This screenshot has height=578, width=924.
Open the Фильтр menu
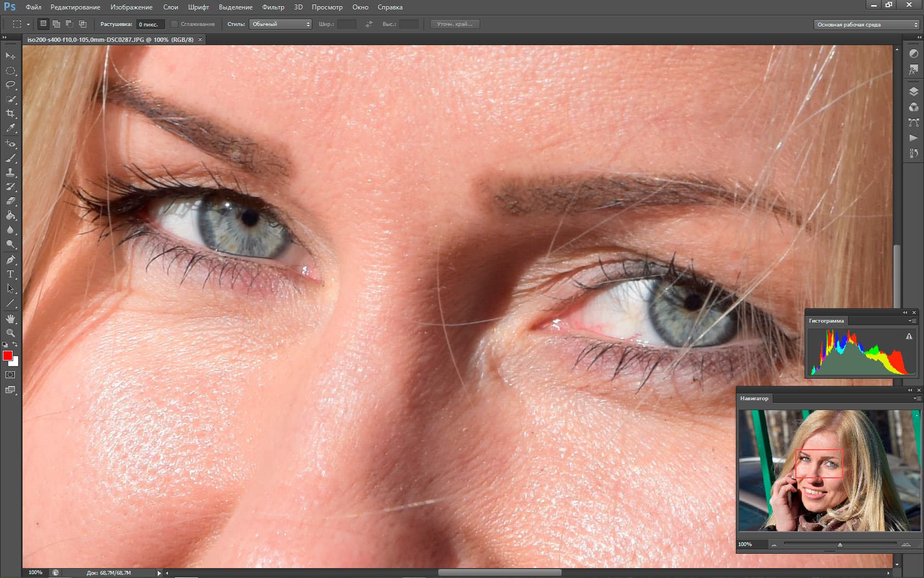click(273, 7)
